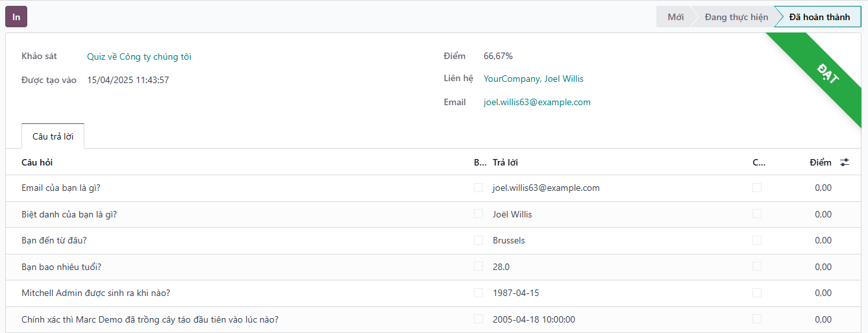Screen dimensions: 868x333
Task: Open the Quiz về Công ty chúng tôi link
Action: pos(139,56)
